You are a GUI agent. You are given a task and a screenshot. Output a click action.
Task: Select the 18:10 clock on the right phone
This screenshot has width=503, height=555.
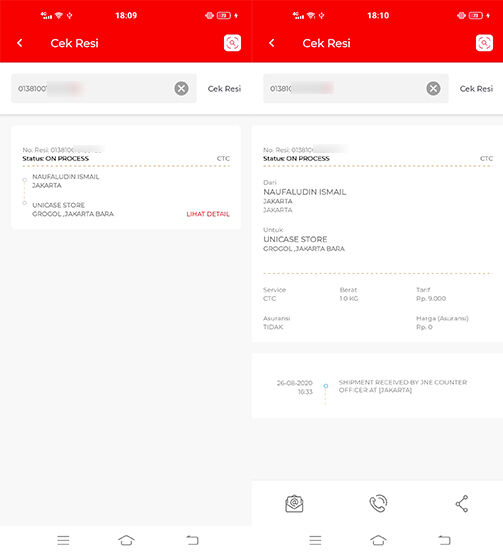tap(378, 15)
